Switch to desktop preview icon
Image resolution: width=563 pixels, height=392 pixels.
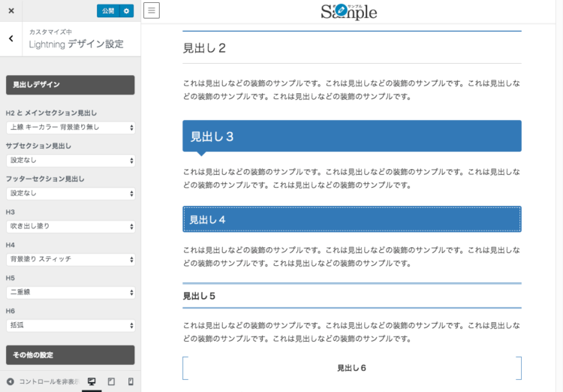point(92,381)
